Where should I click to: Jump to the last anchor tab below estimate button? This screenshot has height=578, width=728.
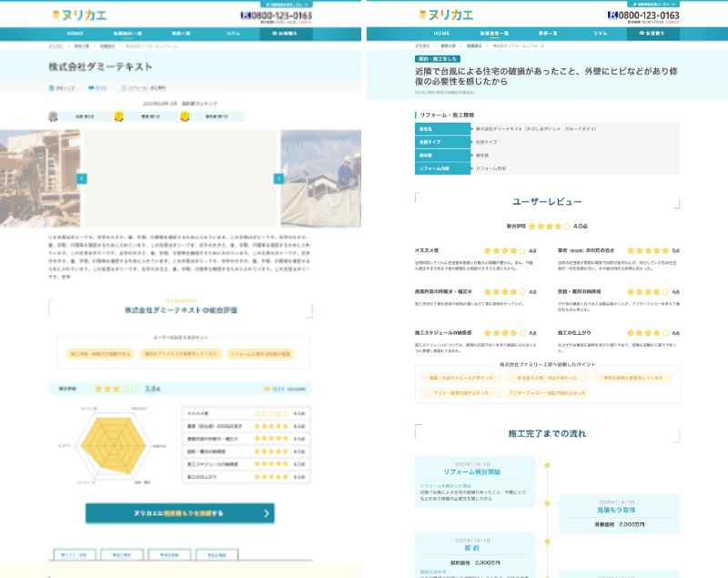pyautogui.click(x=216, y=554)
